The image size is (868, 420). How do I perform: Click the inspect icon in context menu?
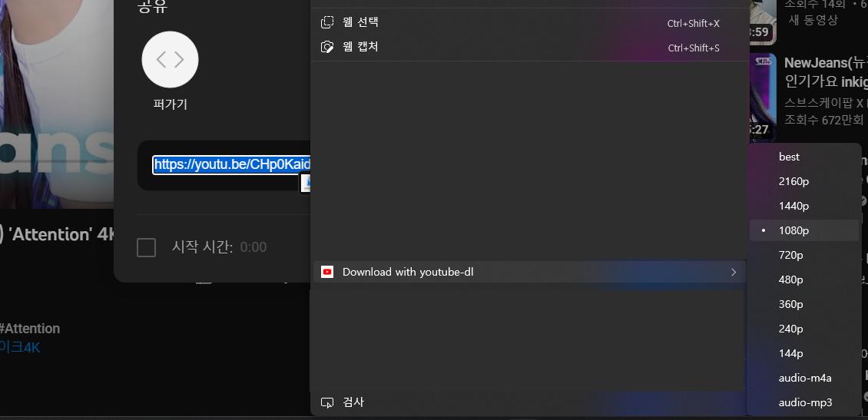[327, 402]
